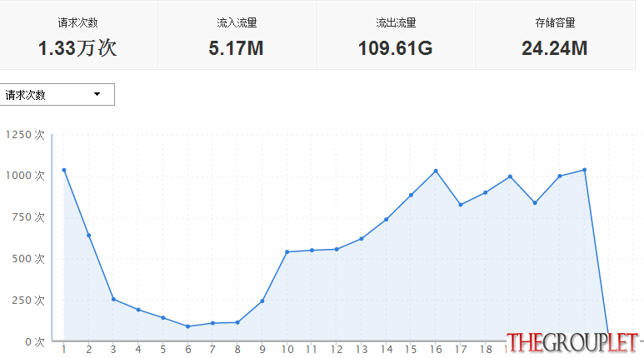Click the y-axis label 250 次

(x=28, y=300)
